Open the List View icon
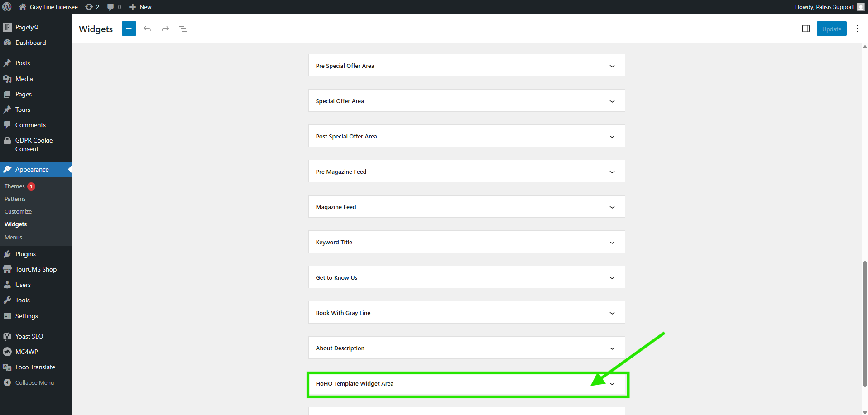 point(183,29)
